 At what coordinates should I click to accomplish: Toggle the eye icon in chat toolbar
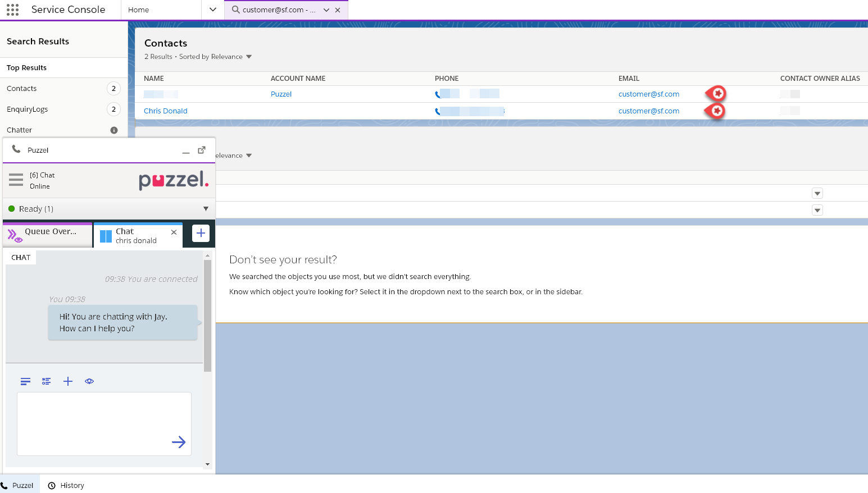(89, 381)
